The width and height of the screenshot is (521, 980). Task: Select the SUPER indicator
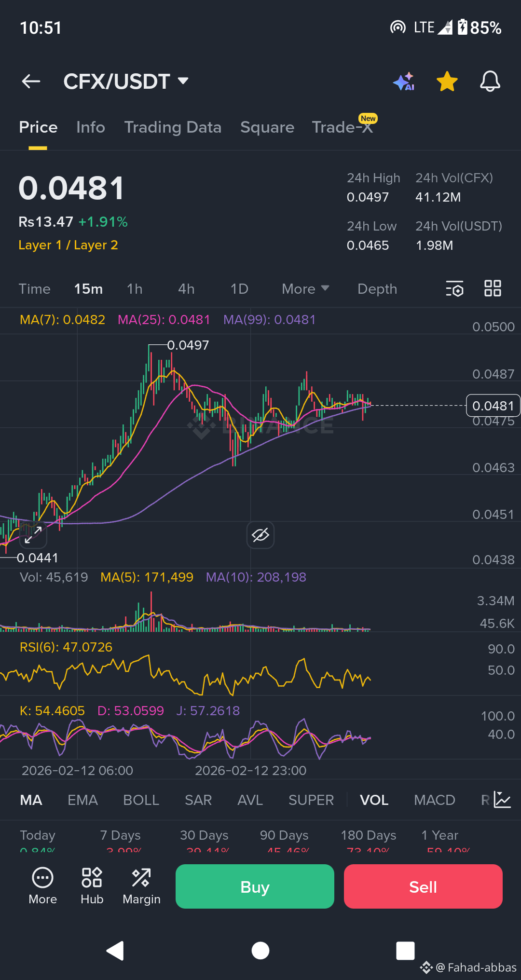311,800
